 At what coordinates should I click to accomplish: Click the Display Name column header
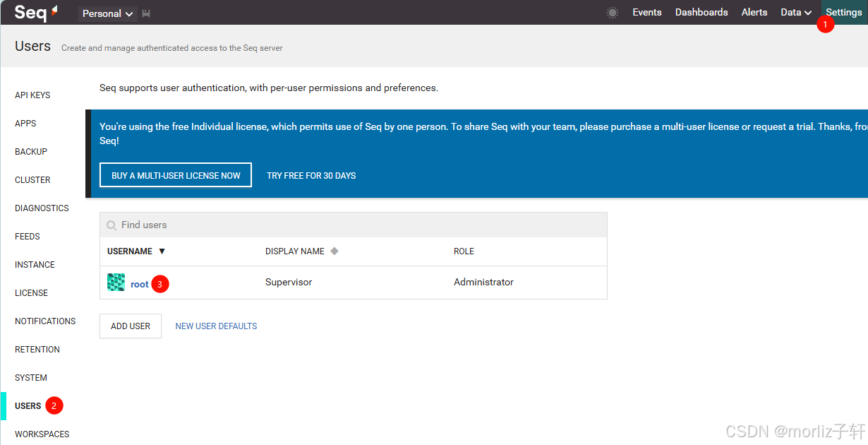(295, 251)
